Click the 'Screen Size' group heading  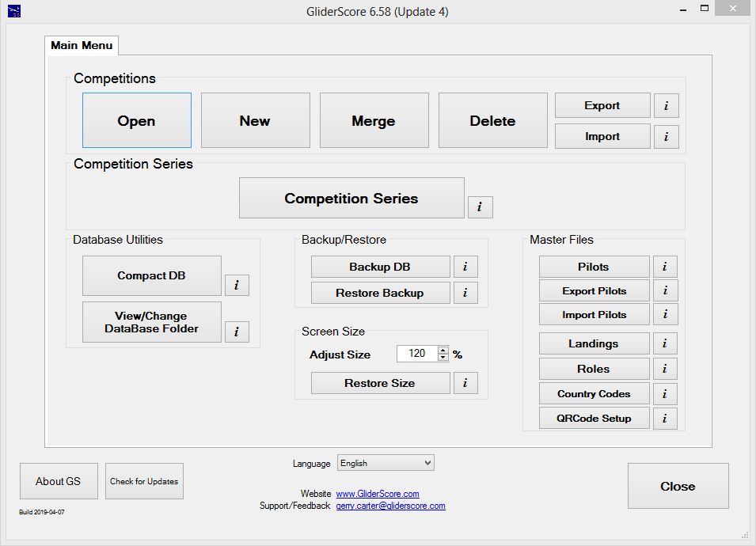coord(333,332)
